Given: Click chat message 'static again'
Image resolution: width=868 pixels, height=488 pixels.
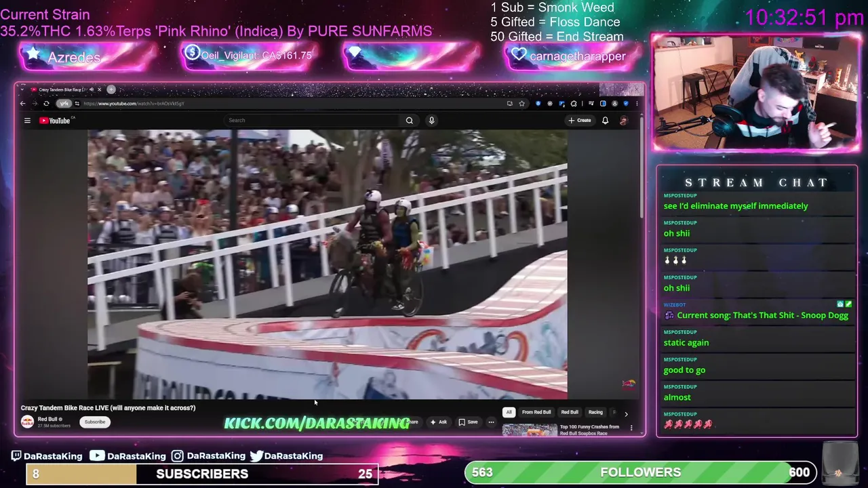Looking at the screenshot, I should tap(686, 343).
